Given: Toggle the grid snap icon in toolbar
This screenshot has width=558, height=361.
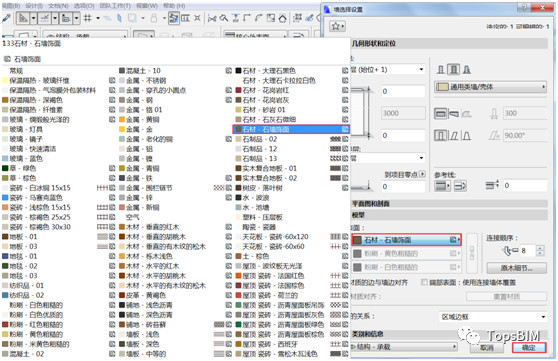Looking at the screenshot, I should (x=88, y=17).
